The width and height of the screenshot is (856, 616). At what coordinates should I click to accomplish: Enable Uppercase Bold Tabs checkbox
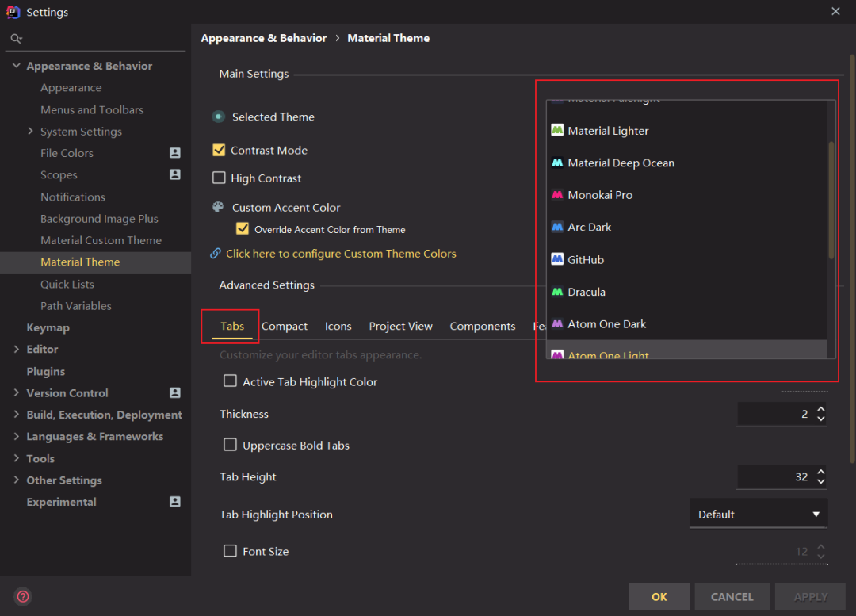230,445
